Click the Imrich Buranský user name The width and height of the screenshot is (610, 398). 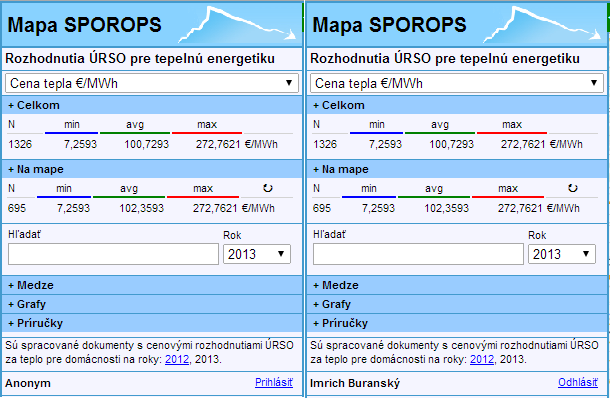(355, 383)
